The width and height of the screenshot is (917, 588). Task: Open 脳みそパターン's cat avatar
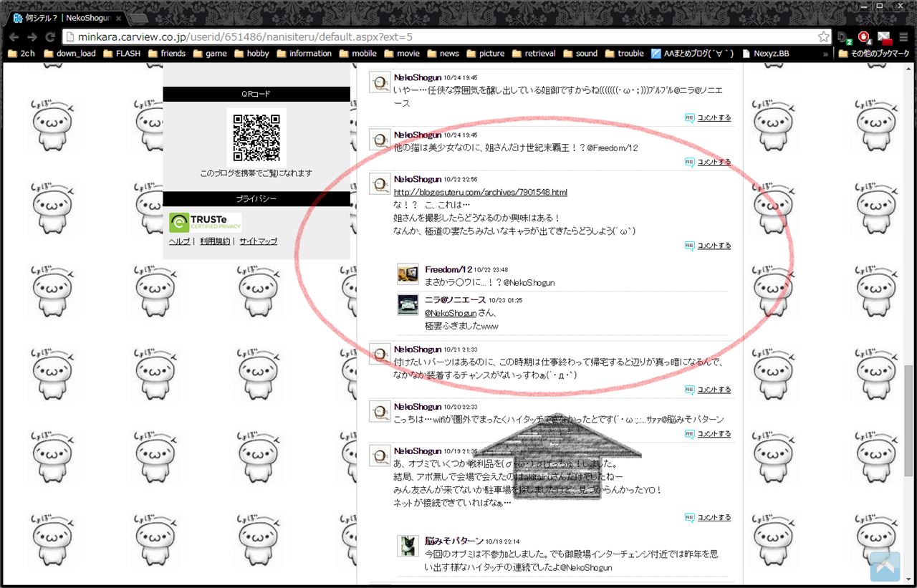click(408, 546)
